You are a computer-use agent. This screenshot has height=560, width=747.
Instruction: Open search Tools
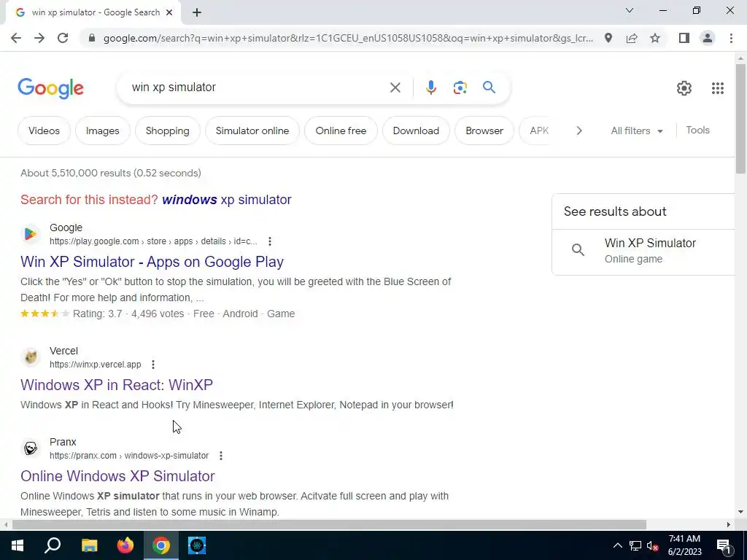[x=697, y=130]
